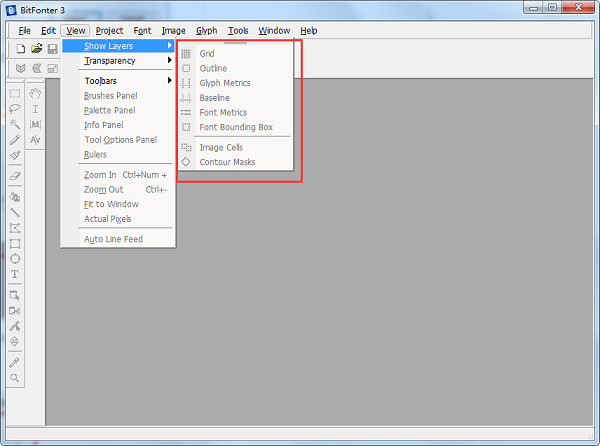Click the open-book icon in second toolbar
Image resolution: width=600 pixels, height=446 pixels.
click(x=20, y=68)
